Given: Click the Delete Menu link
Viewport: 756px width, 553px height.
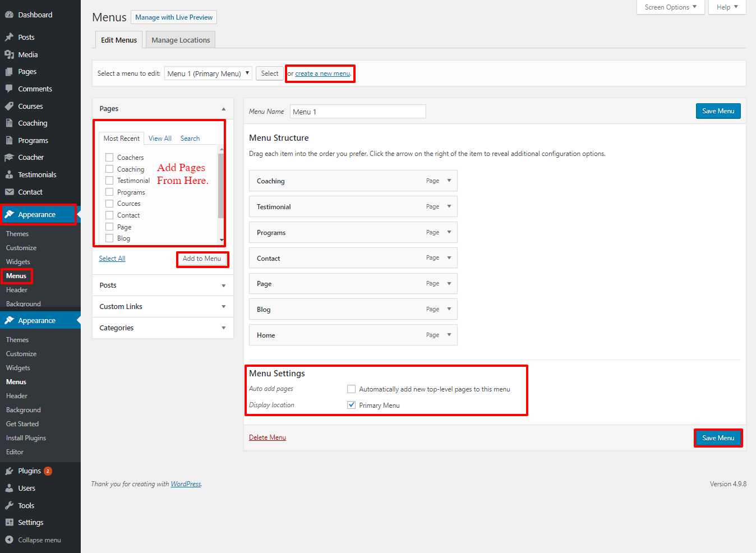Looking at the screenshot, I should 268,437.
